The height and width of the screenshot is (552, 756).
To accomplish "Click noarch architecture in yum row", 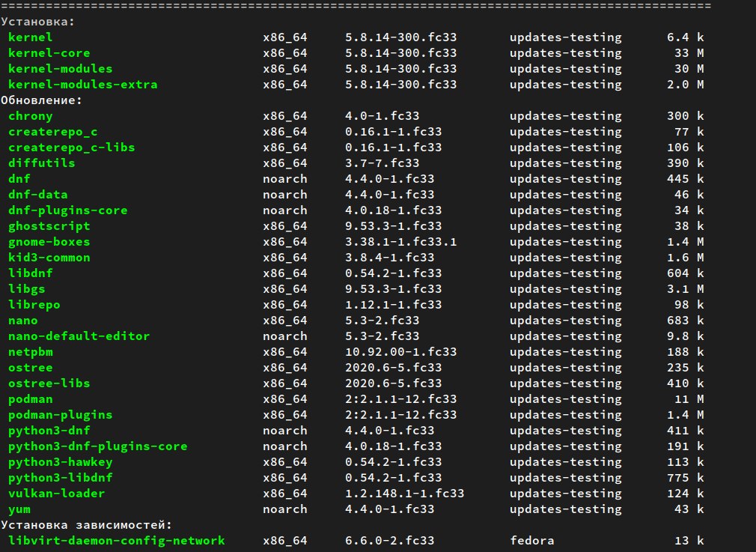I will click(x=285, y=509).
